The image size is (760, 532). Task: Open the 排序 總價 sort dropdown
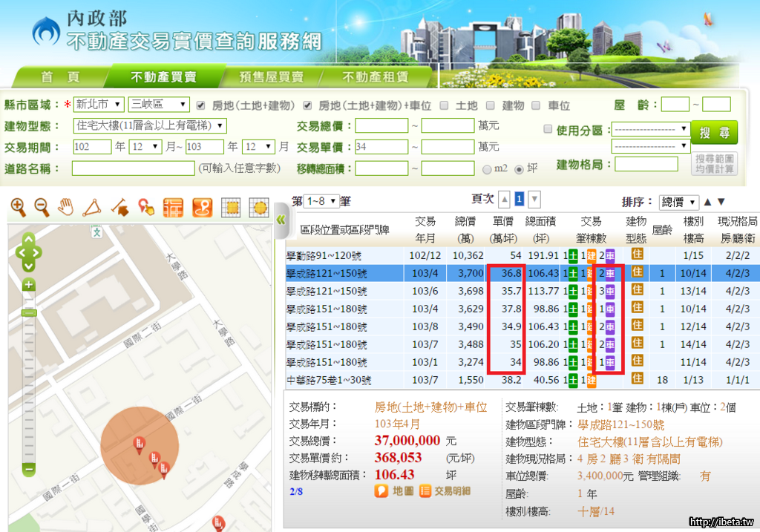[x=678, y=202]
